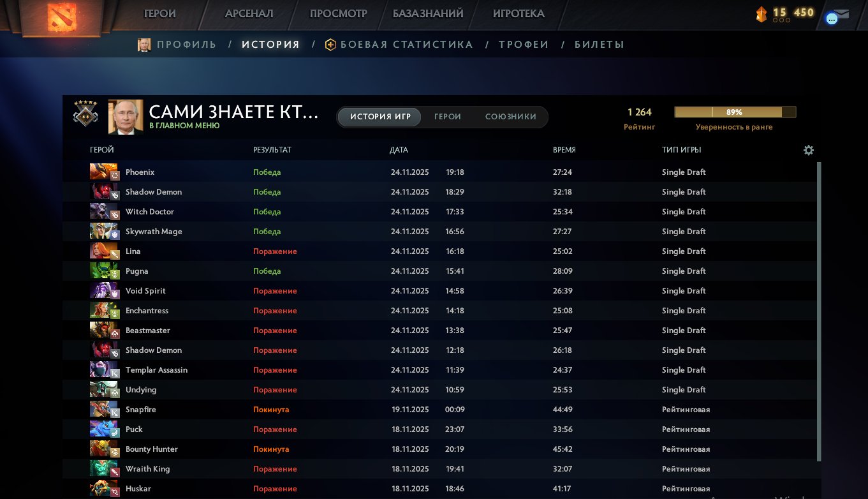Click the Dota Plus icon beside Боевая статистика
868x499 pixels.
(x=330, y=45)
